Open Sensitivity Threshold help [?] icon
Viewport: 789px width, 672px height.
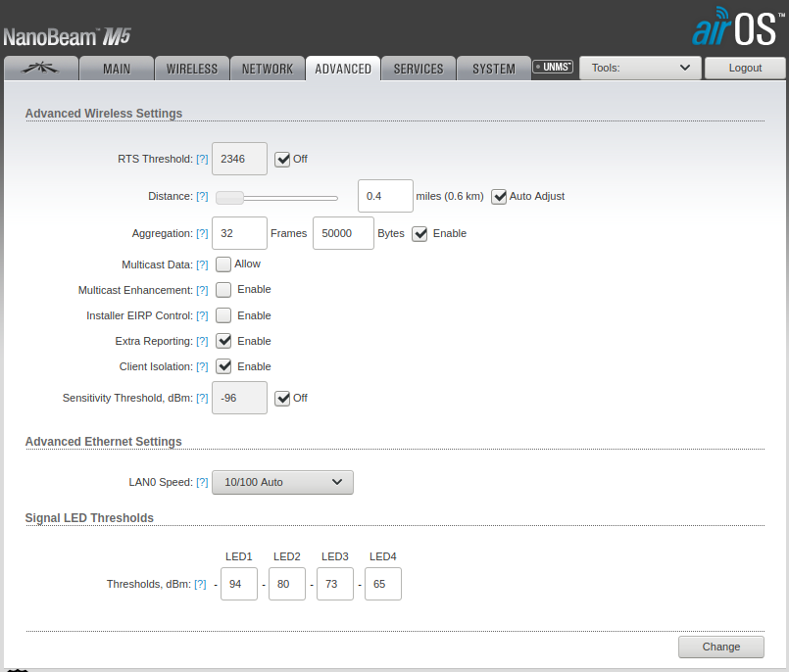(202, 398)
